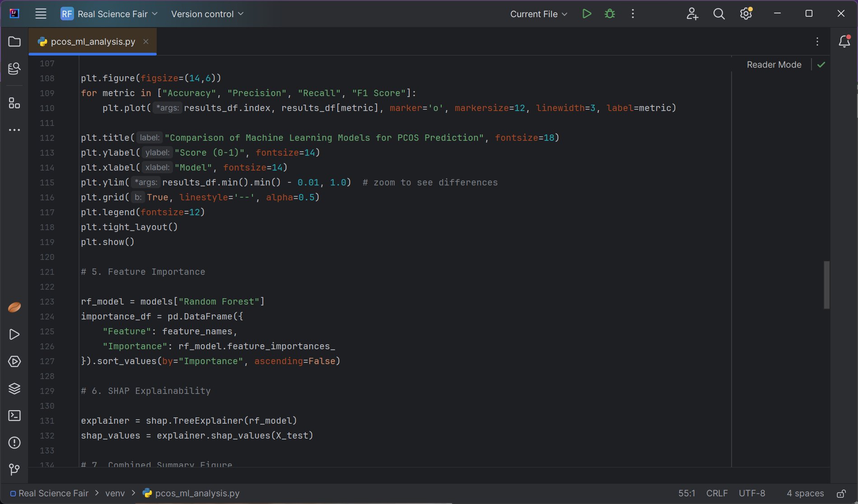The width and height of the screenshot is (858, 504).
Task: Toggle Reader Mode in the editor
Action: [x=774, y=65]
